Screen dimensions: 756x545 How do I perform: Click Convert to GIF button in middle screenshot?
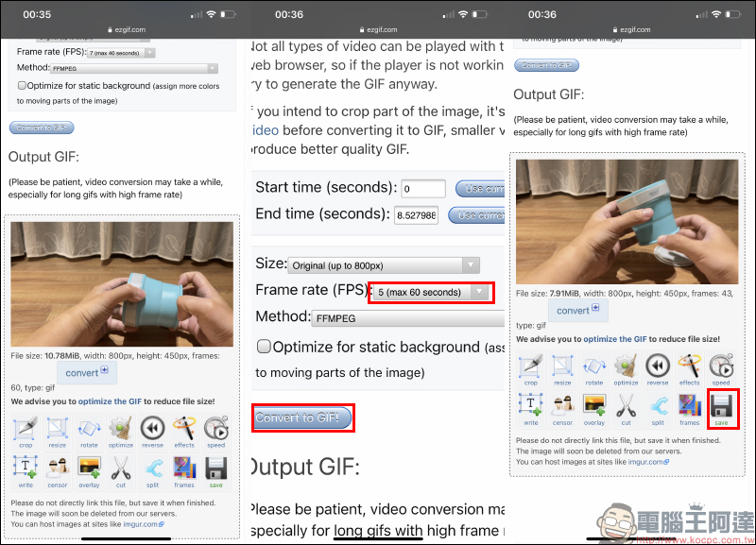pyautogui.click(x=301, y=417)
